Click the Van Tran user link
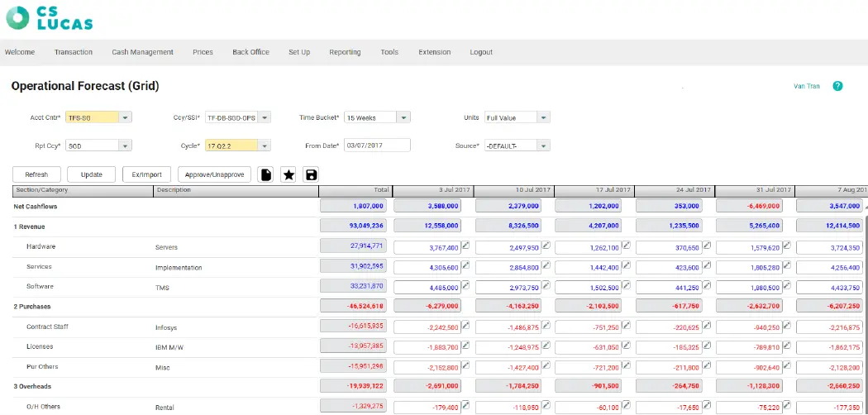 pos(807,86)
